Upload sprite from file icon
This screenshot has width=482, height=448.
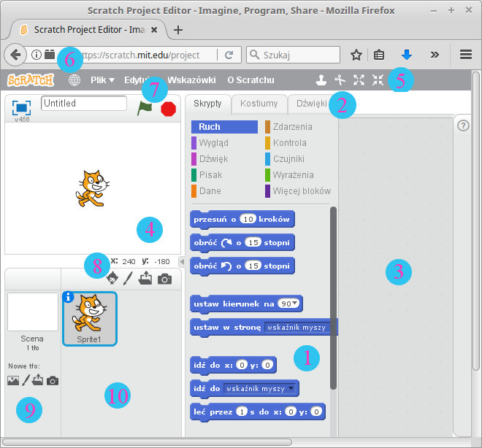[x=145, y=278]
